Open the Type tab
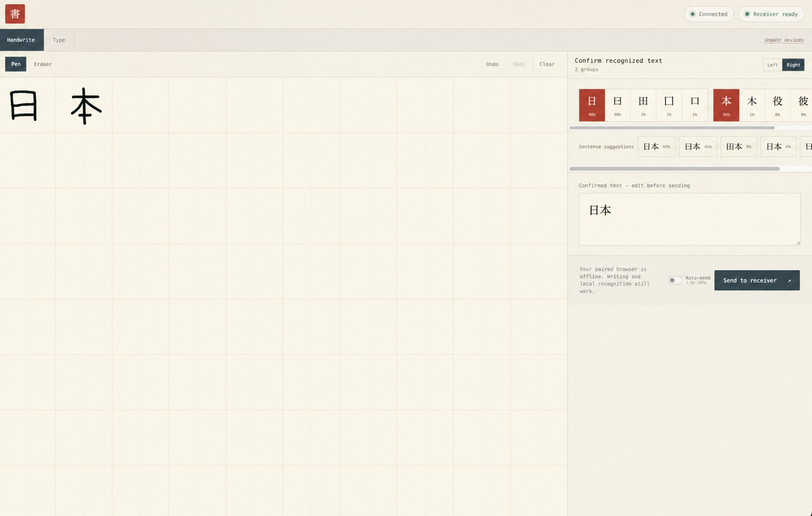The width and height of the screenshot is (812, 516). 59,40
